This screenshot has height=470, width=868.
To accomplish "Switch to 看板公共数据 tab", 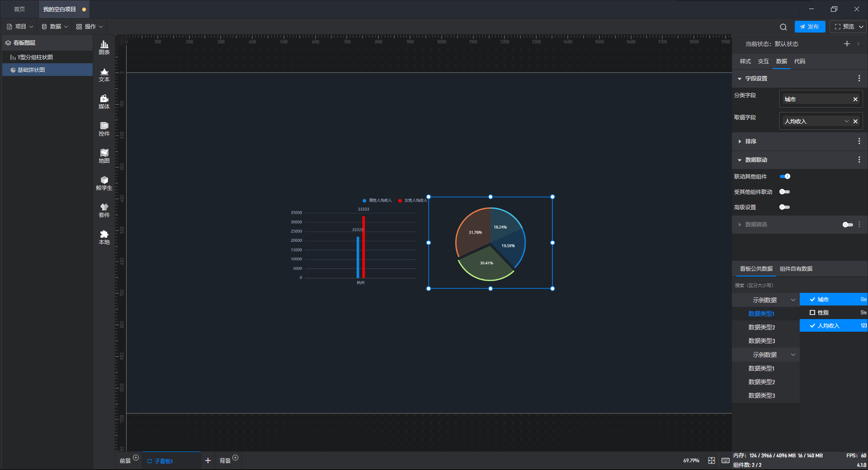I will 756,269.
